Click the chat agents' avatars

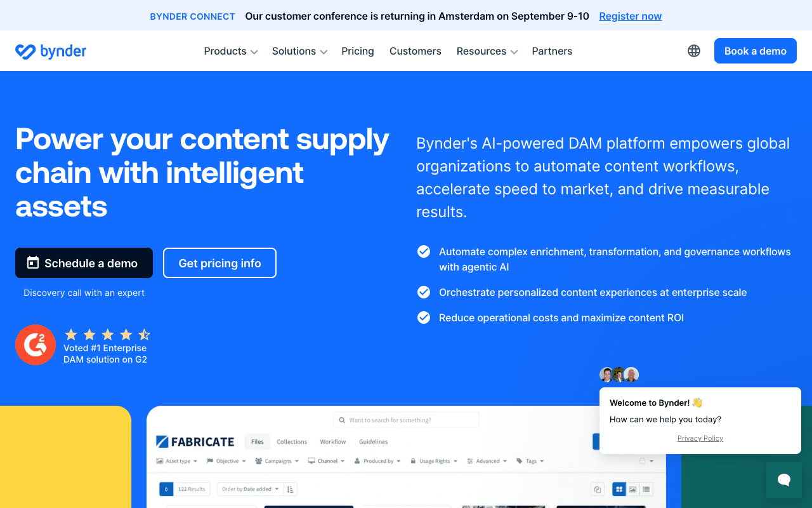[x=619, y=375]
